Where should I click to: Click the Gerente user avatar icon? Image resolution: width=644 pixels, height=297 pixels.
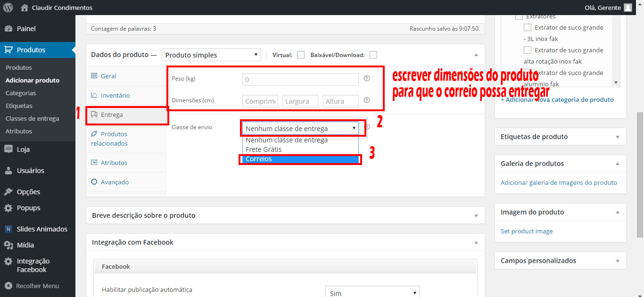pos(627,8)
